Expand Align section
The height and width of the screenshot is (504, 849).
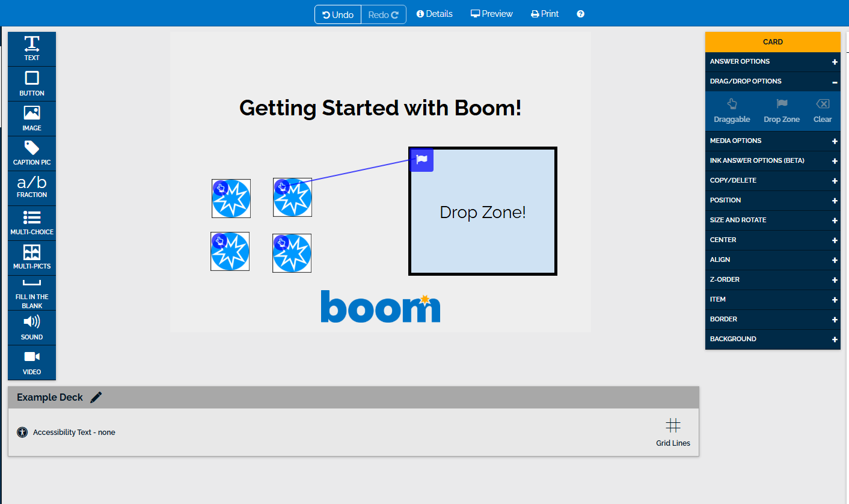(773, 260)
